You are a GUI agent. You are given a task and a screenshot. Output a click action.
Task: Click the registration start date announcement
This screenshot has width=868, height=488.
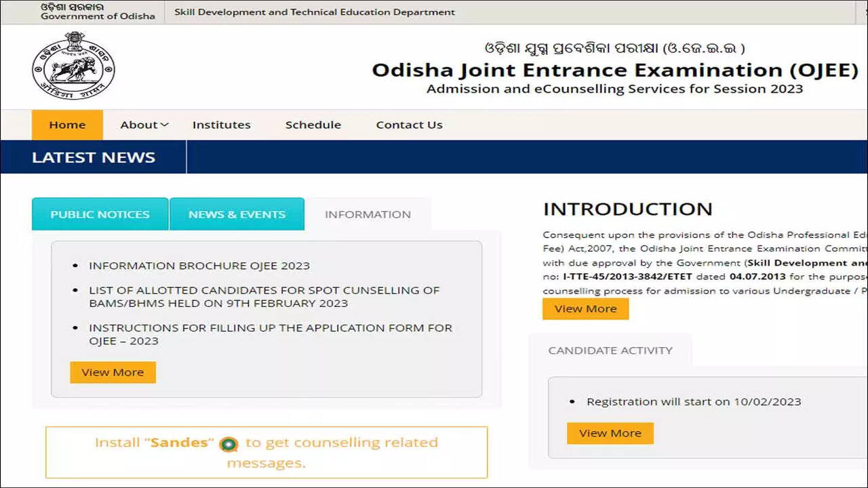click(692, 401)
